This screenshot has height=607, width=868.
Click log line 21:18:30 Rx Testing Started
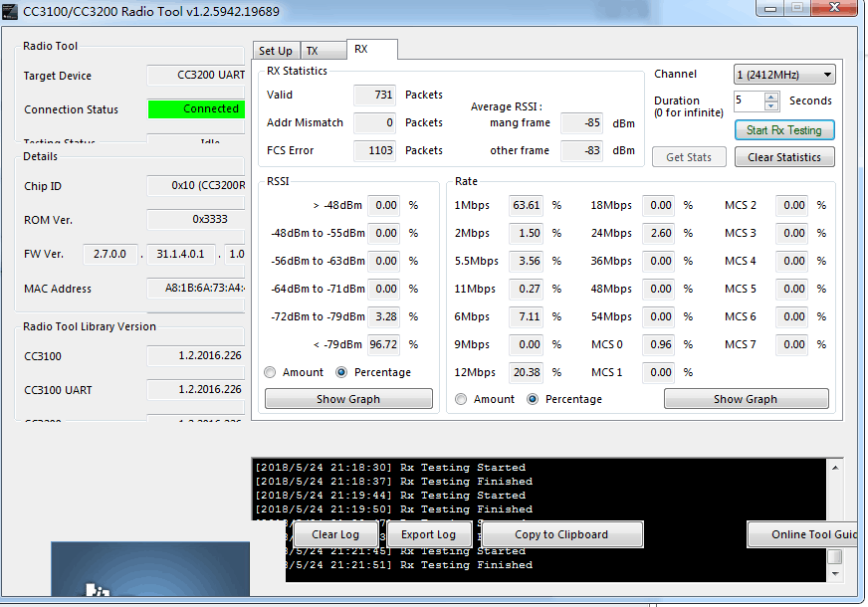(390, 468)
